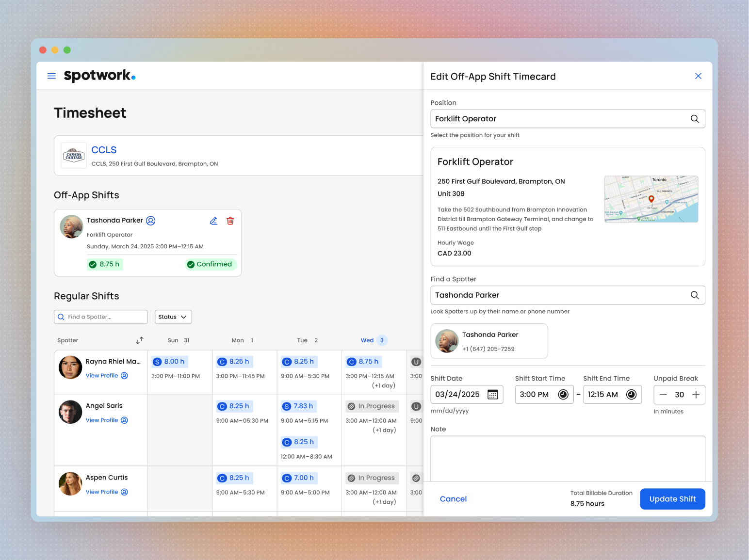Toggle sort order on the Spotter column
Screen dimensions: 749x560
pos(140,340)
